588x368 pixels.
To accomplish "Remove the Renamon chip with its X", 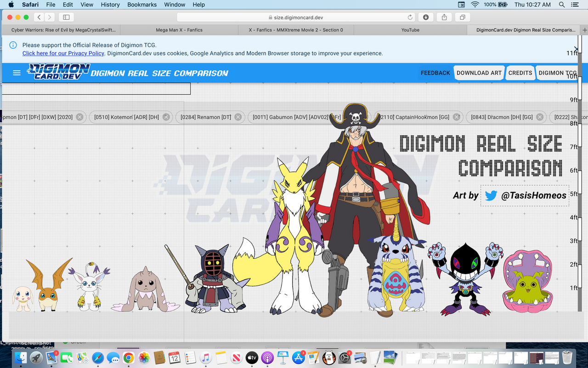I will tap(238, 117).
